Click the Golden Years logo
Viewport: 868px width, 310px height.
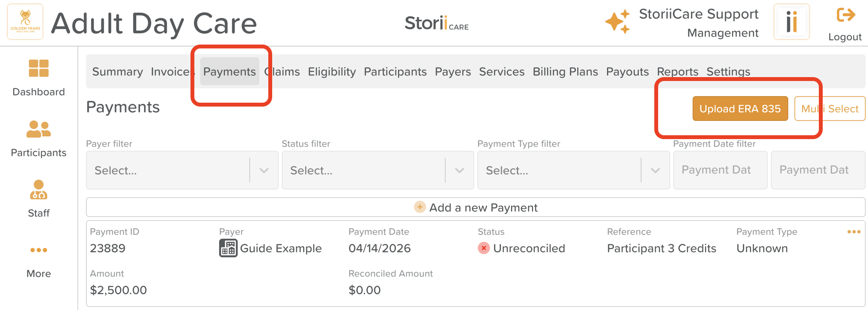(x=25, y=22)
